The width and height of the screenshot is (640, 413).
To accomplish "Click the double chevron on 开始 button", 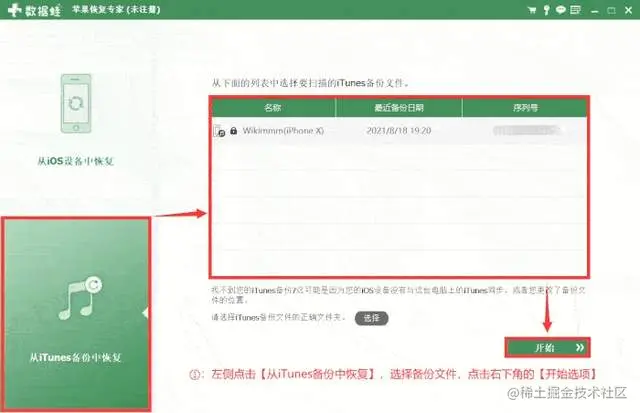I will click(580, 348).
